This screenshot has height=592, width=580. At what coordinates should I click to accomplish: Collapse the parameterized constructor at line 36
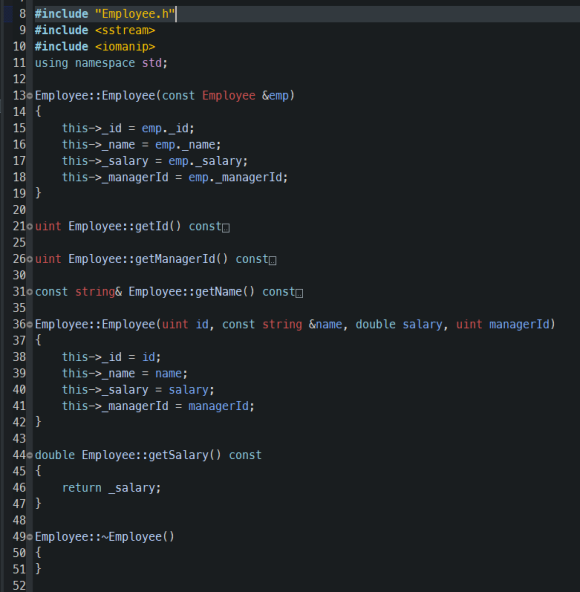tap(30, 325)
